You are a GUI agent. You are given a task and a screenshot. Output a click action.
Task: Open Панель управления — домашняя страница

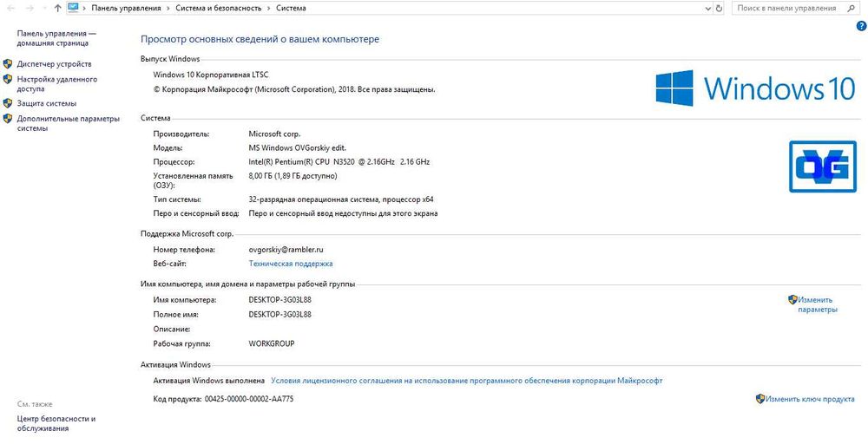click(x=56, y=39)
